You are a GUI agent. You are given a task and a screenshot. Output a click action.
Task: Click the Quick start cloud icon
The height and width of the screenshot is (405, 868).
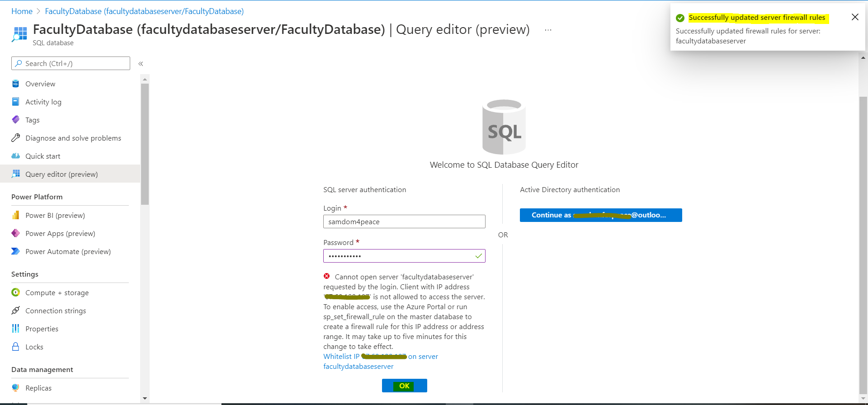click(x=16, y=156)
